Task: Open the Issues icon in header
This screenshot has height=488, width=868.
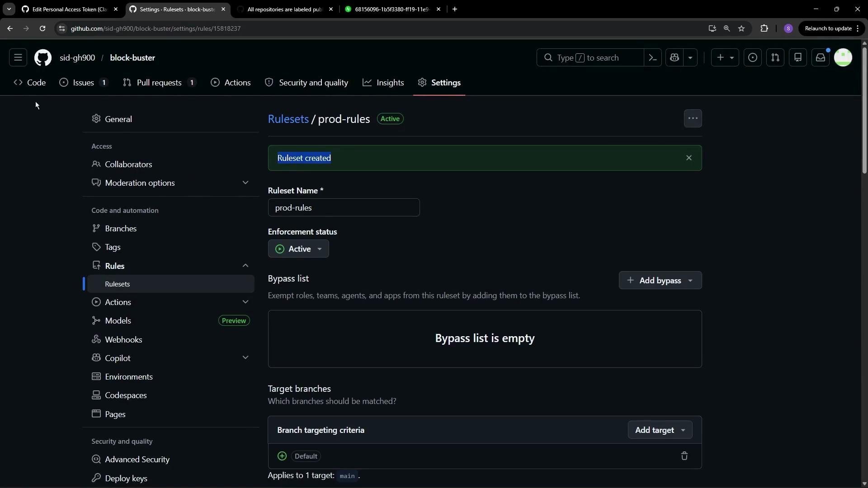Action: [753, 57]
